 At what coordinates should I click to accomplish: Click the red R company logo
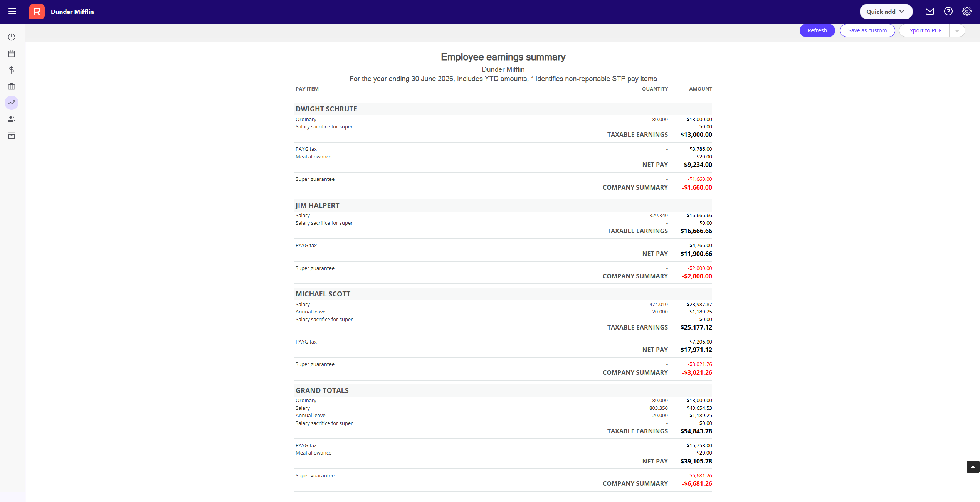[37, 12]
